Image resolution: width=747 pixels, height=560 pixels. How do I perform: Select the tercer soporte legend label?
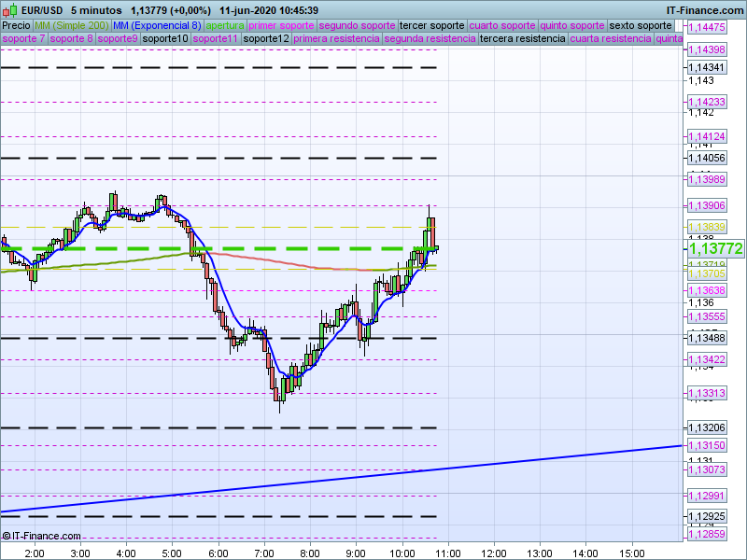point(431,25)
